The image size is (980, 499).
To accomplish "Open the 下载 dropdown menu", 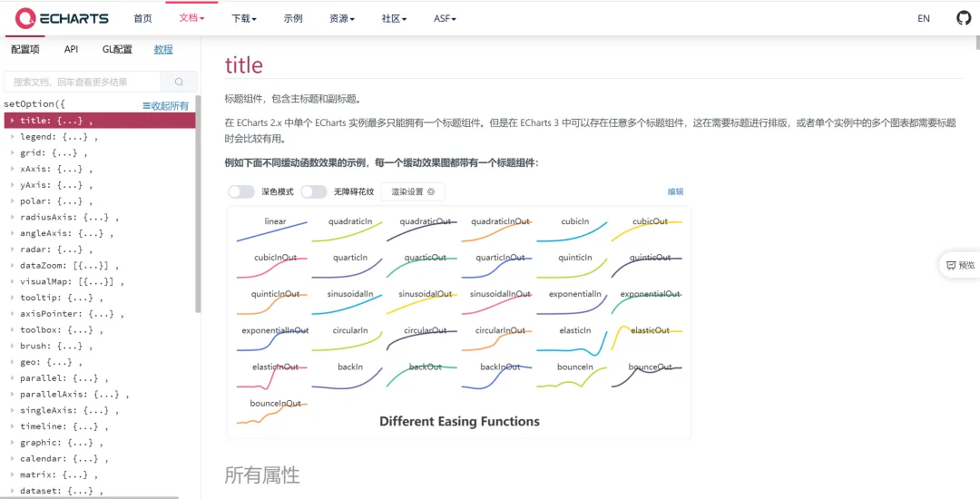I will click(x=244, y=18).
